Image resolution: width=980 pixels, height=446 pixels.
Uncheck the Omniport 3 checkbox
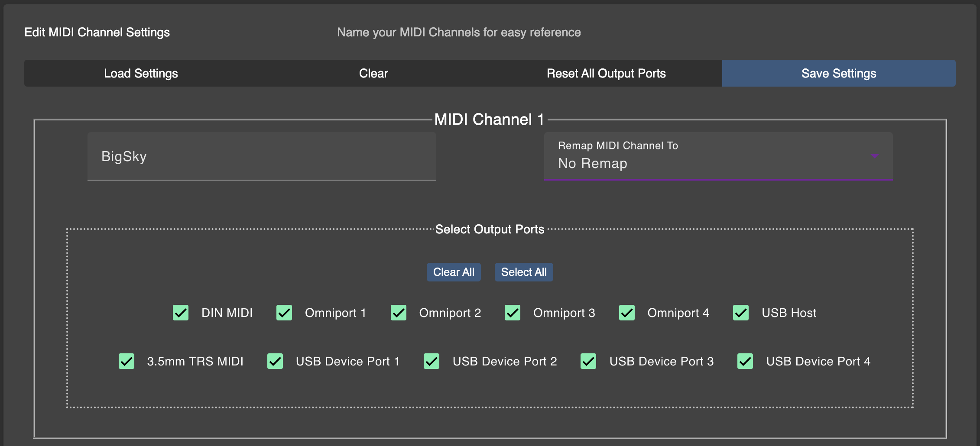[x=513, y=313]
